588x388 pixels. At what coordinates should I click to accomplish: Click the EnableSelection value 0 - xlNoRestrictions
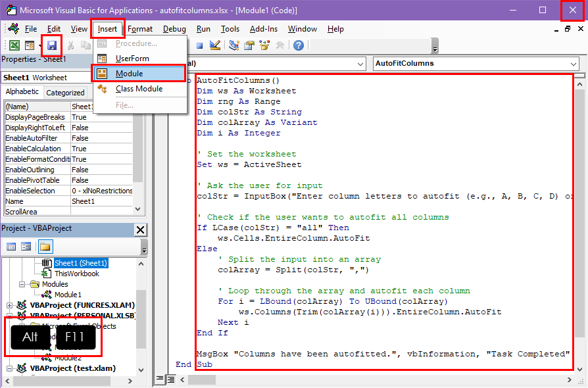(x=101, y=191)
